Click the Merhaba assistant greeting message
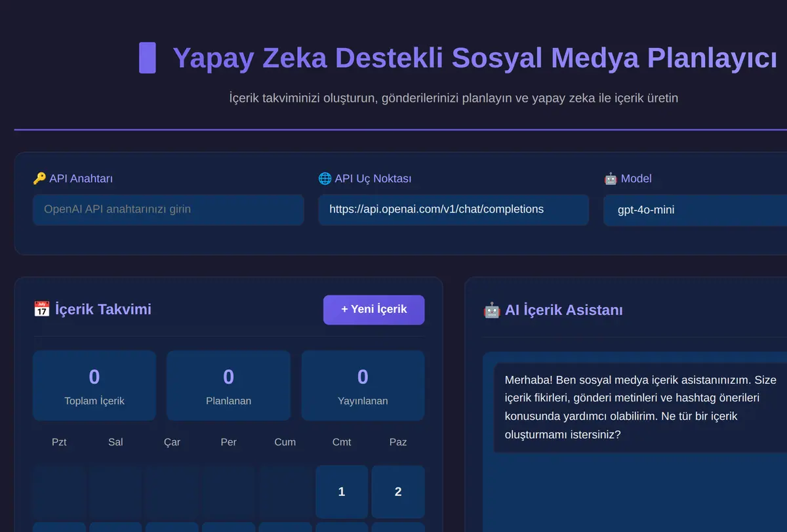Screen dimensions: 787x532 point(640,407)
